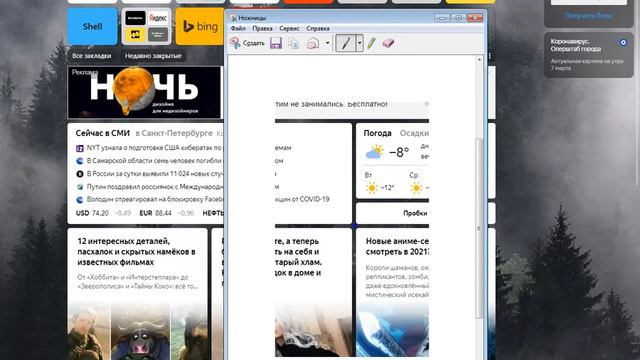Click the Новые аниме-се article title in snip
The image size is (640, 360).
click(397, 247)
